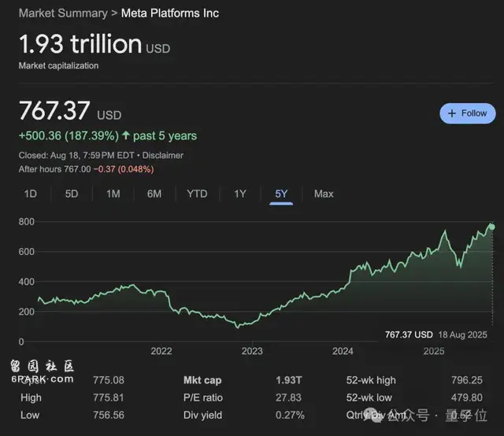Click the Mkt cap value 1.93T
The width and height of the screenshot is (504, 436).
coord(289,380)
